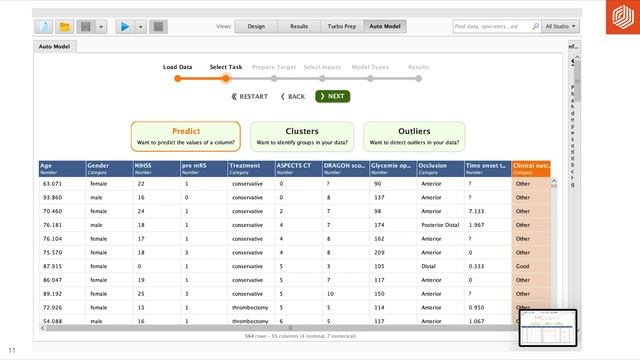Click time onset value 0.950
Viewport: 640px width, 360px height.
tap(476, 307)
